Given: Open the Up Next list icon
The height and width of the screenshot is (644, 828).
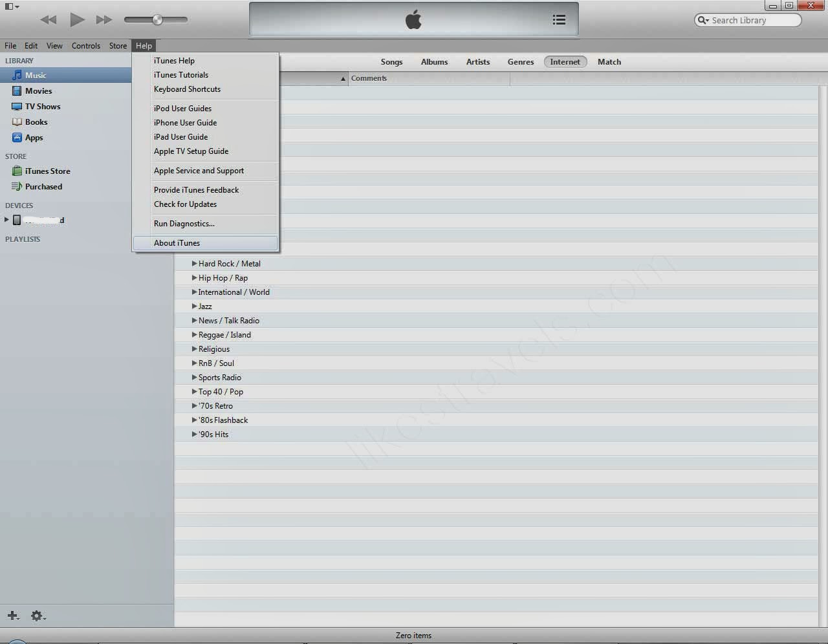Looking at the screenshot, I should click(x=559, y=20).
